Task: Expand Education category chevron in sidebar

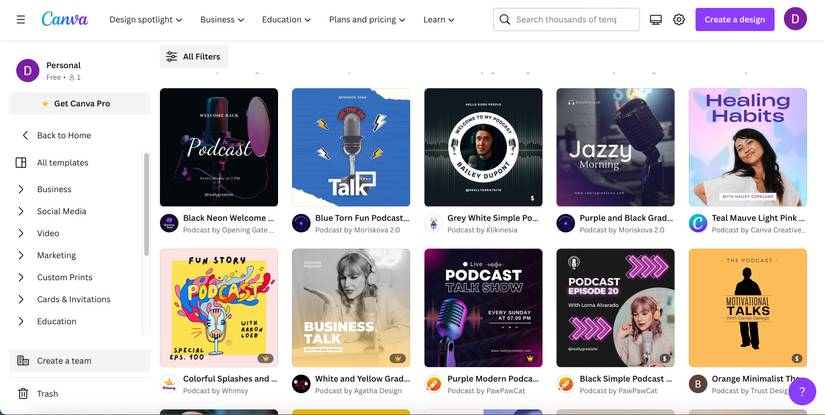Action: click(21, 321)
